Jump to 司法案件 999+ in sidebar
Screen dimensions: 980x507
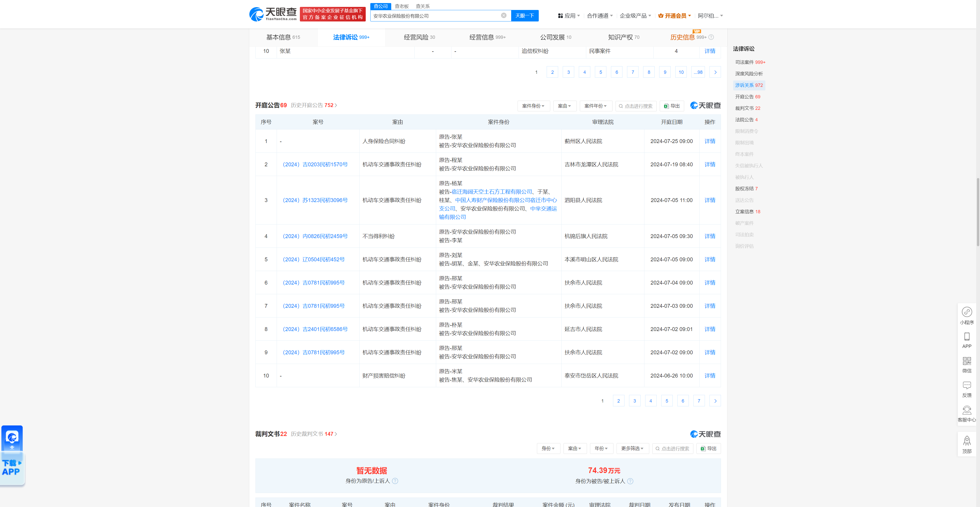[x=750, y=62]
